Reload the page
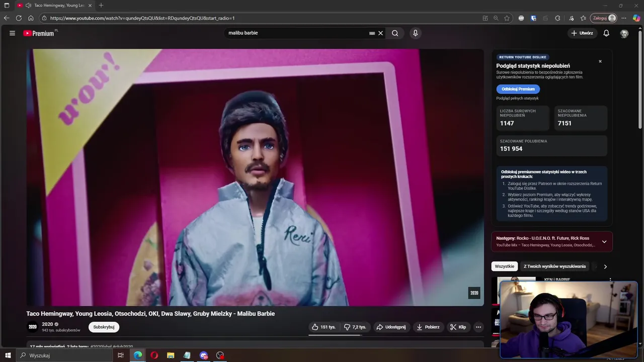644x362 pixels. (19, 18)
